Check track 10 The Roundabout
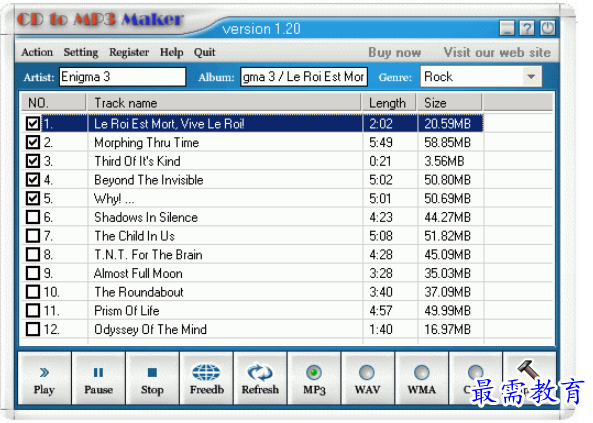Viewport: 593px width, 423px height. pyautogui.click(x=33, y=292)
